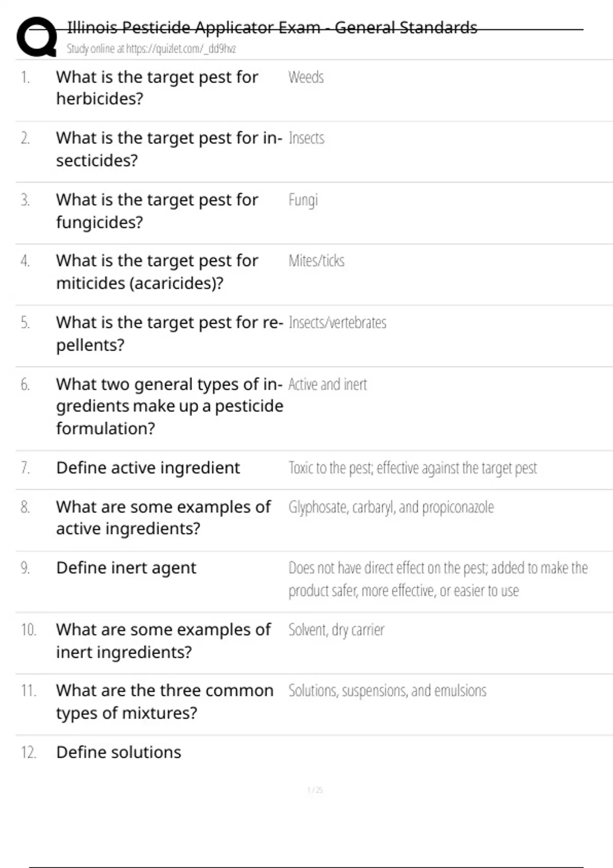Select the 'Define active ingredient' term
The height and width of the screenshot is (868, 613).
(x=148, y=468)
